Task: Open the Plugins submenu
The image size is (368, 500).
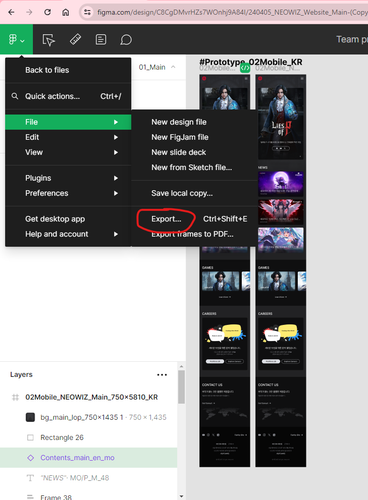Action: [68, 178]
